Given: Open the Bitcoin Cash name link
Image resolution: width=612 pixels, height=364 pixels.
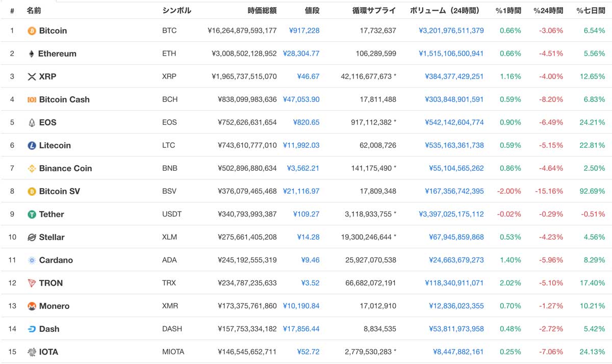Looking at the screenshot, I should coord(64,99).
